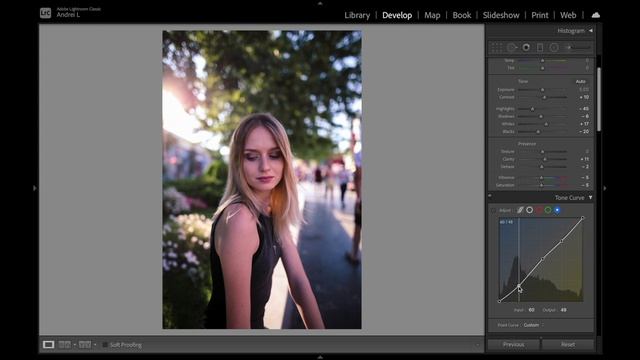Image resolution: width=640 pixels, height=360 pixels.
Task: Select the Graduated Filter tool
Action: click(540, 48)
